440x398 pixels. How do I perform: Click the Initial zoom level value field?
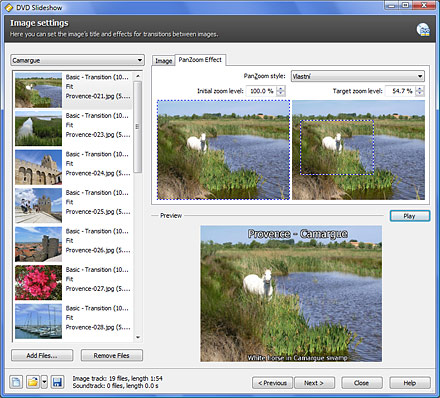[261, 91]
